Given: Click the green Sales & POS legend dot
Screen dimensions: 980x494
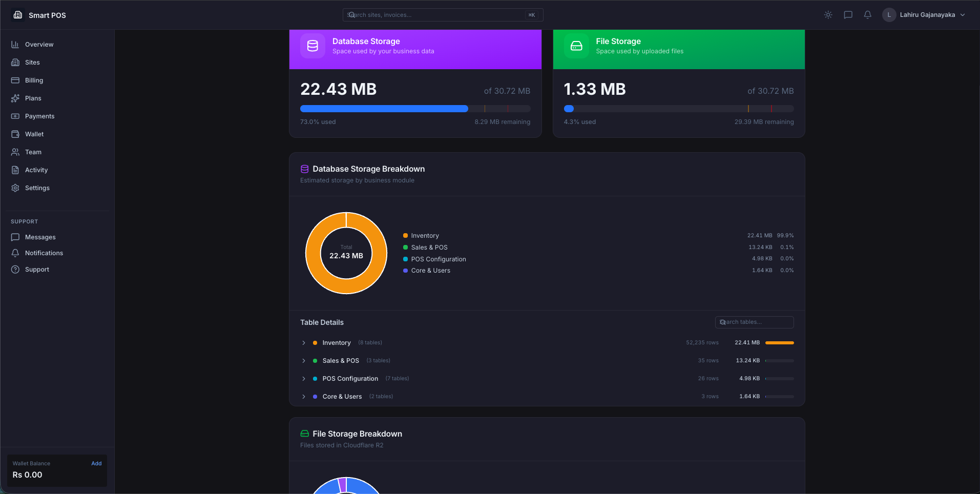Looking at the screenshot, I should click(x=405, y=248).
